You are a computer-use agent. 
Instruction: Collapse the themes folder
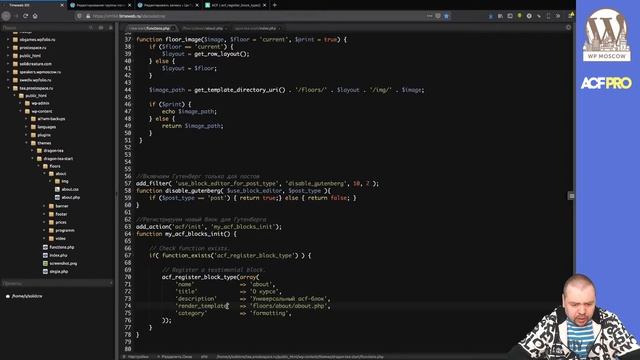tap(27, 143)
